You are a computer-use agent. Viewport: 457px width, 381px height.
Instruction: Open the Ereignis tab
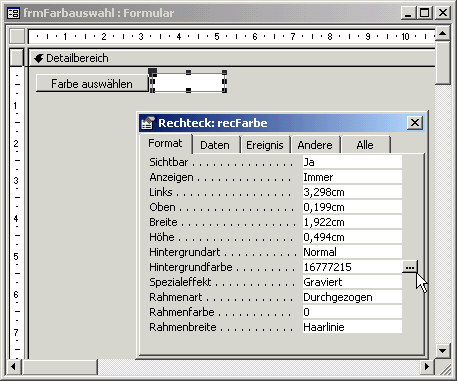click(265, 145)
